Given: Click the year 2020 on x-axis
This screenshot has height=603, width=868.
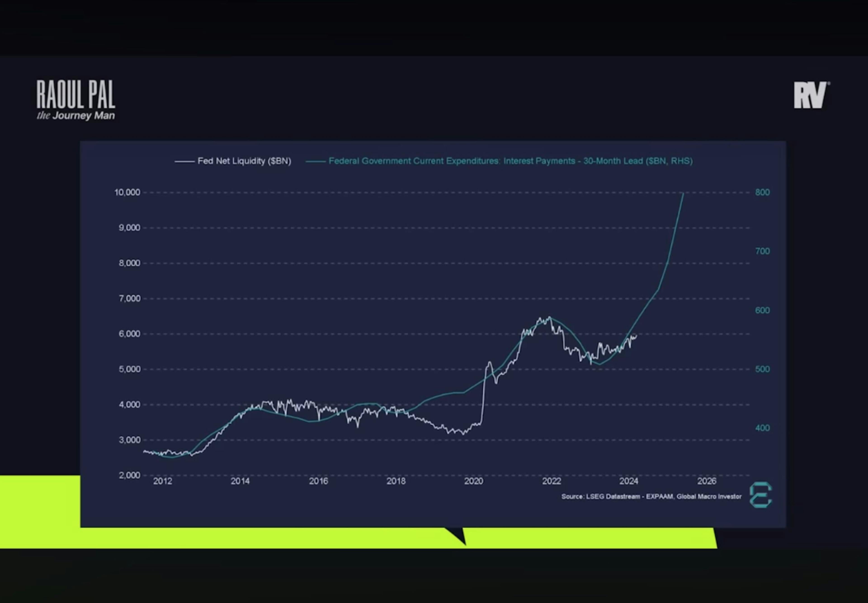Looking at the screenshot, I should (474, 481).
